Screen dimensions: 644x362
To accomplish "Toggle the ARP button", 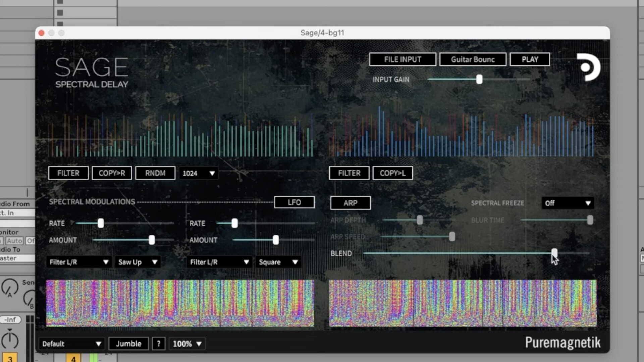I will (351, 203).
